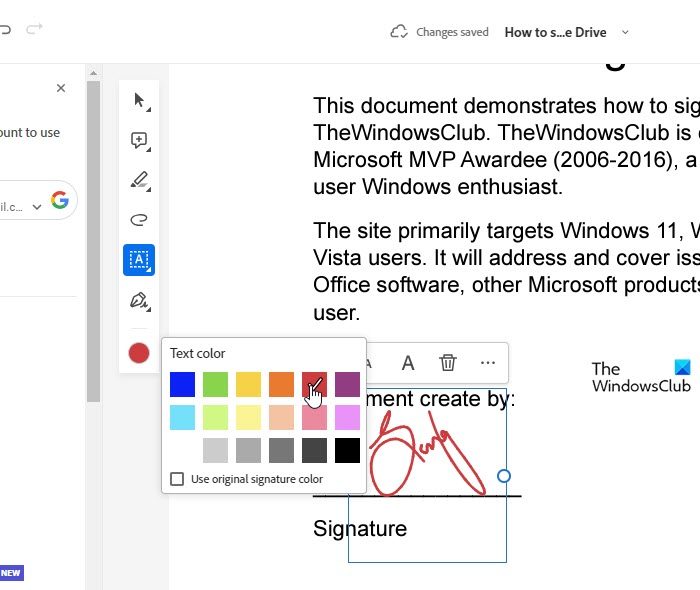Open the fountain pen sign tool

click(x=139, y=301)
